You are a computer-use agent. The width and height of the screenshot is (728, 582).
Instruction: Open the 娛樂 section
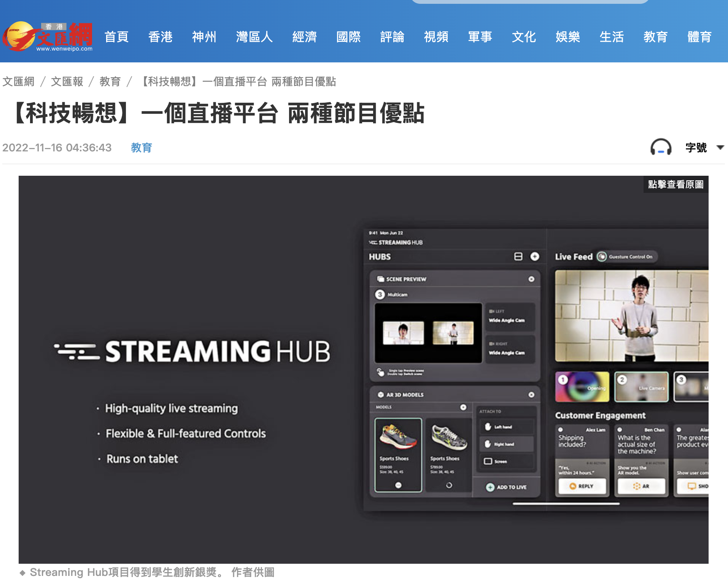click(x=567, y=37)
